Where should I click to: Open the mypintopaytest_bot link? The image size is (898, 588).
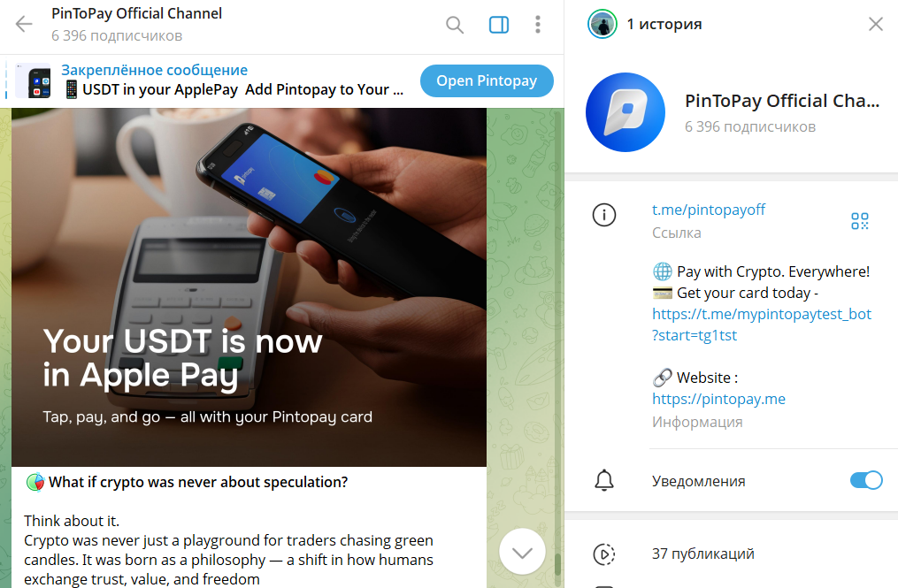pos(762,324)
